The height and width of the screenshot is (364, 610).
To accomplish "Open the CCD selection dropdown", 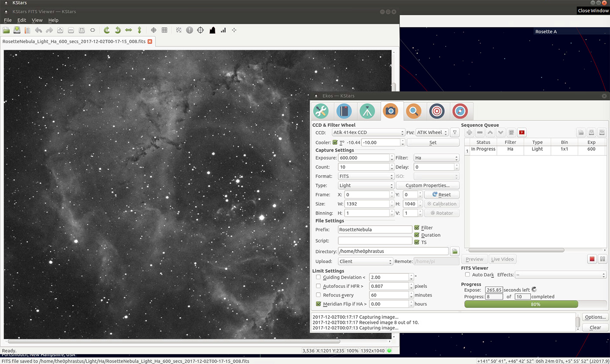I will pyautogui.click(x=368, y=132).
